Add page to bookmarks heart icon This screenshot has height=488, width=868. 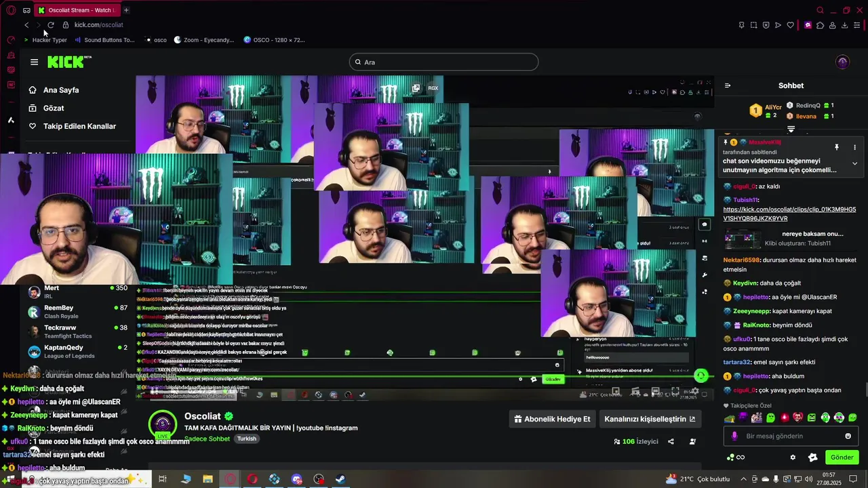click(x=790, y=25)
